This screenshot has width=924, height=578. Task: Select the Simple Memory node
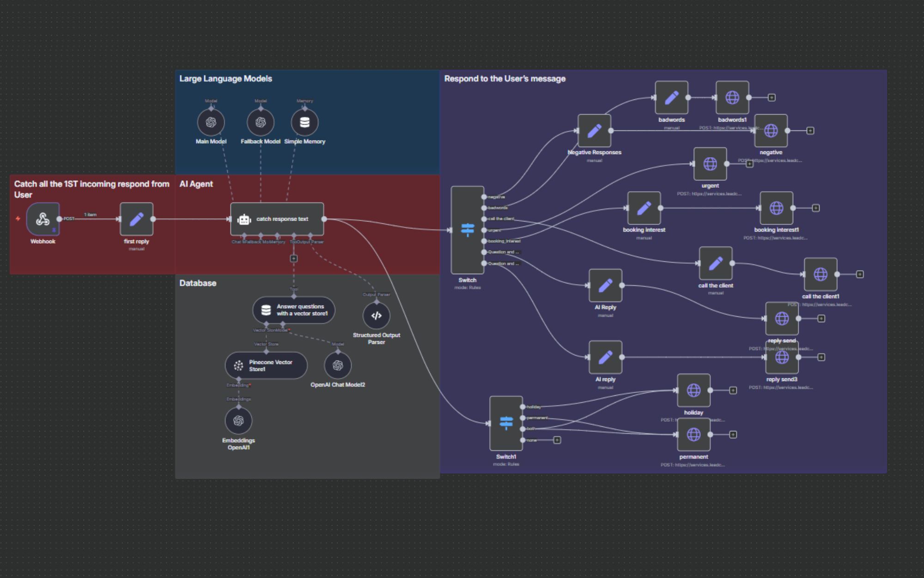[x=305, y=123]
